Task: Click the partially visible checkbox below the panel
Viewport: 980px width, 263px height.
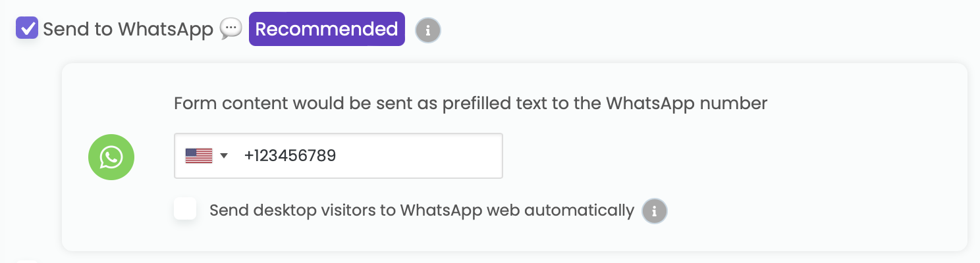Action: tap(27, 261)
